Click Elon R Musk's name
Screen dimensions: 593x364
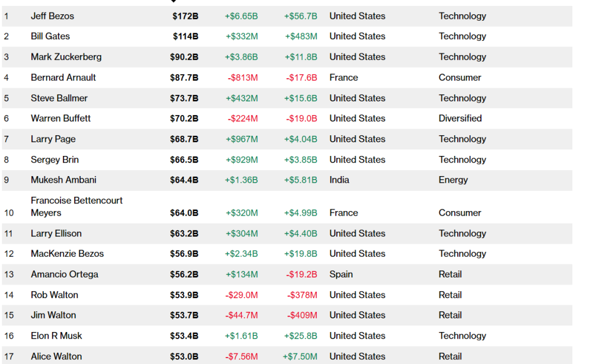click(56, 336)
